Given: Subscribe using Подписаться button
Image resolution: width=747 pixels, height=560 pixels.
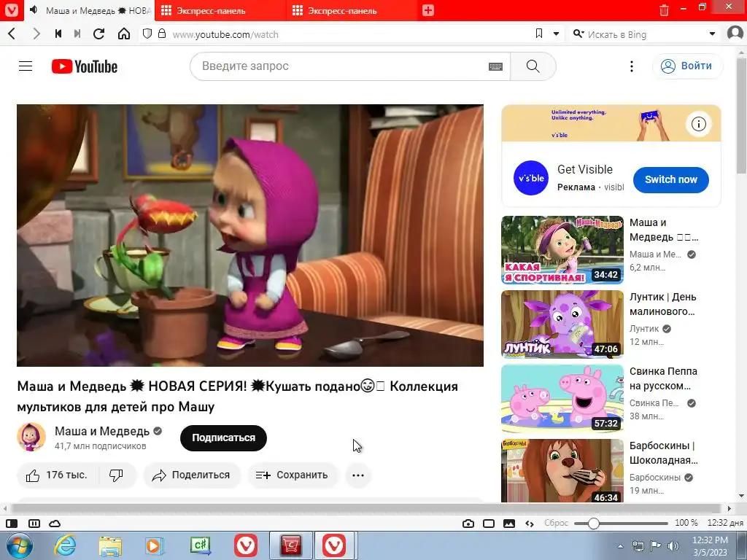Looking at the screenshot, I should click(x=223, y=437).
